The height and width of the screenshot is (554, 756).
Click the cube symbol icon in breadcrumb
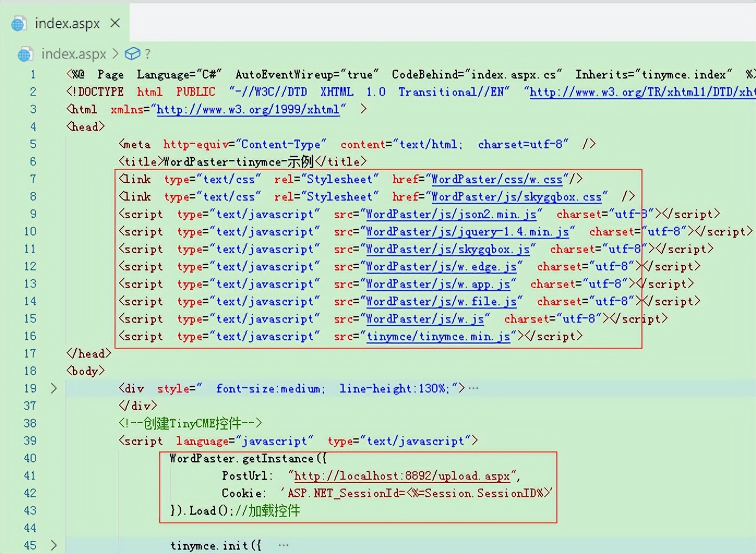click(x=133, y=53)
